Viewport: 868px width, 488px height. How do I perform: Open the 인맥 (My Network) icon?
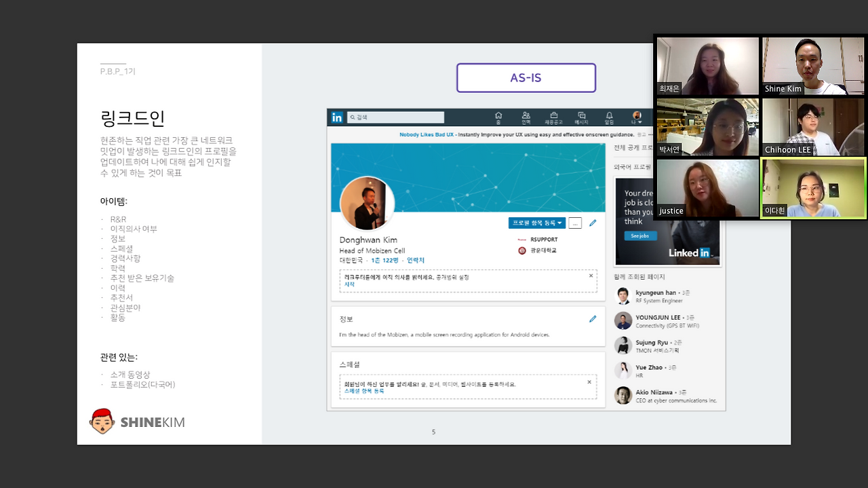point(526,117)
